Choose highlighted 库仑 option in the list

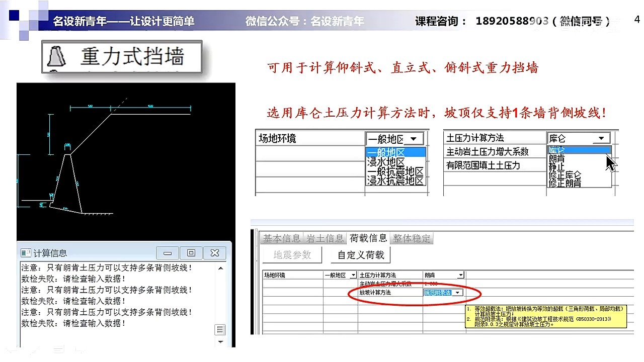pos(579,150)
